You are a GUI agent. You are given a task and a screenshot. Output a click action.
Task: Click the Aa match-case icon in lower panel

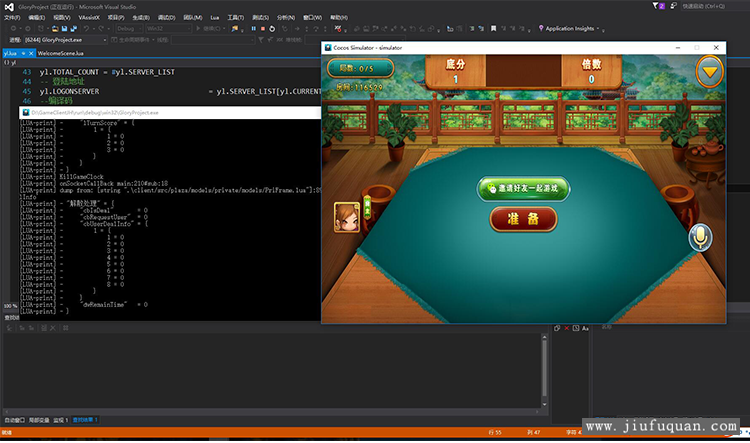pos(585,328)
